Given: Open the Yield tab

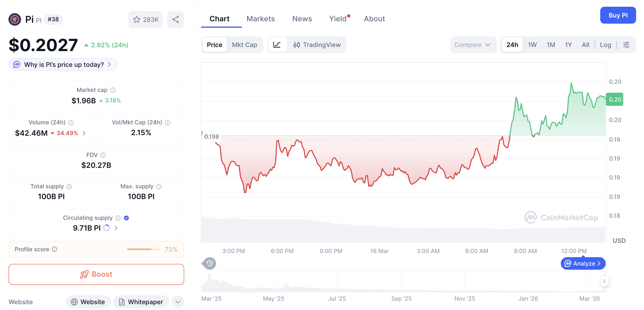Looking at the screenshot, I should click(338, 18).
